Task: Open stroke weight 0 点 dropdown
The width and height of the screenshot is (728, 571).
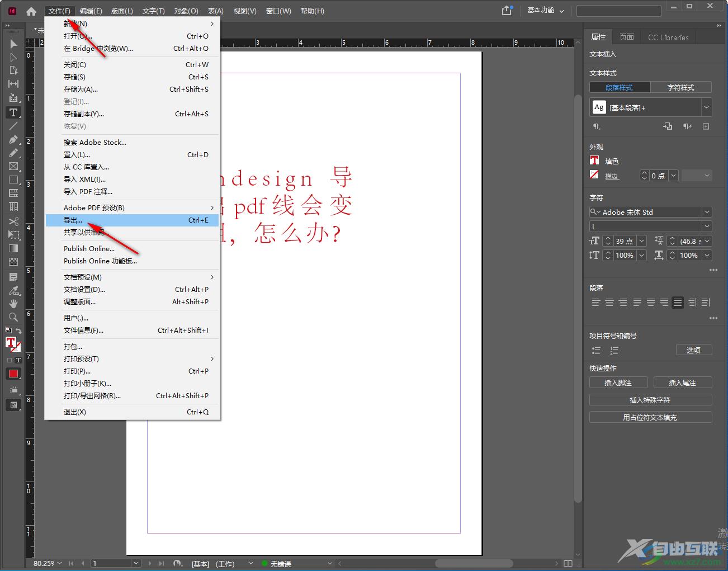Action: pyautogui.click(x=673, y=176)
